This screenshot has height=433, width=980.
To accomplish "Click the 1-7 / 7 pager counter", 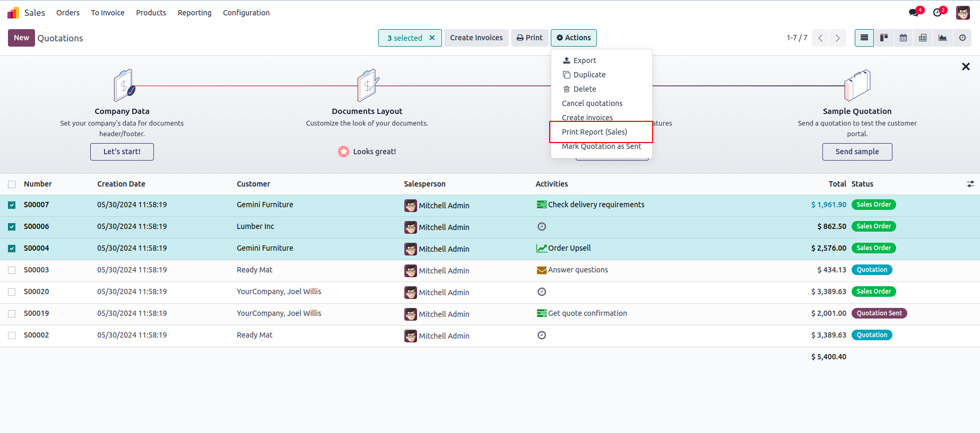I will point(797,38).
